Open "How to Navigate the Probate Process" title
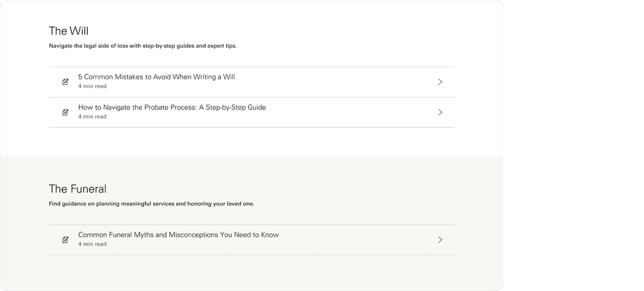 pos(172,108)
